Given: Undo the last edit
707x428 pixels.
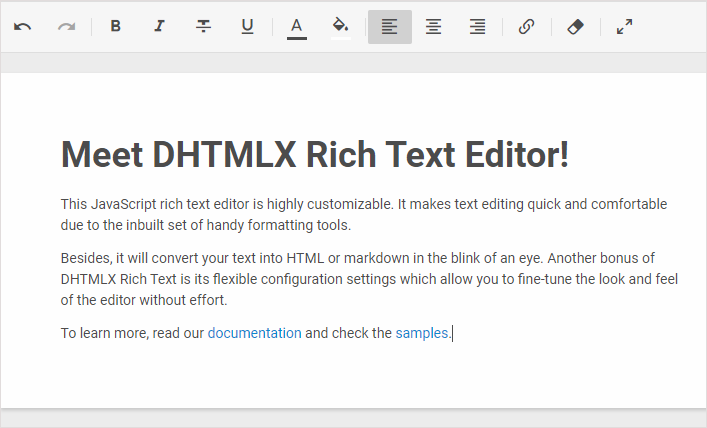Looking at the screenshot, I should tap(23, 27).
